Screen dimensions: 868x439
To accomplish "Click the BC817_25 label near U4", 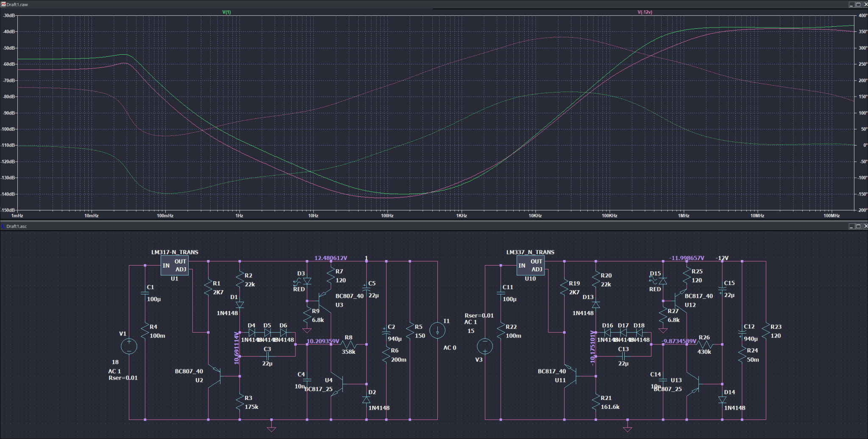I will [x=318, y=389].
